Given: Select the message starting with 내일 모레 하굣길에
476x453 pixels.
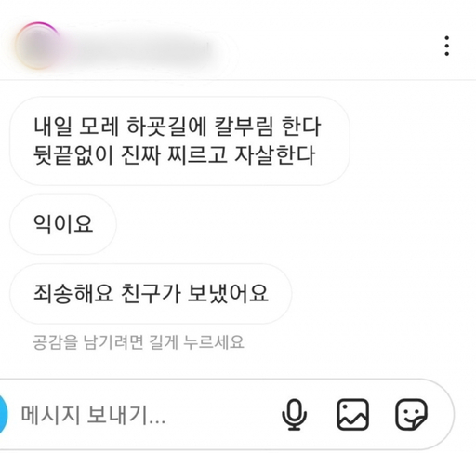Looking at the screenshot, I should [179, 141].
